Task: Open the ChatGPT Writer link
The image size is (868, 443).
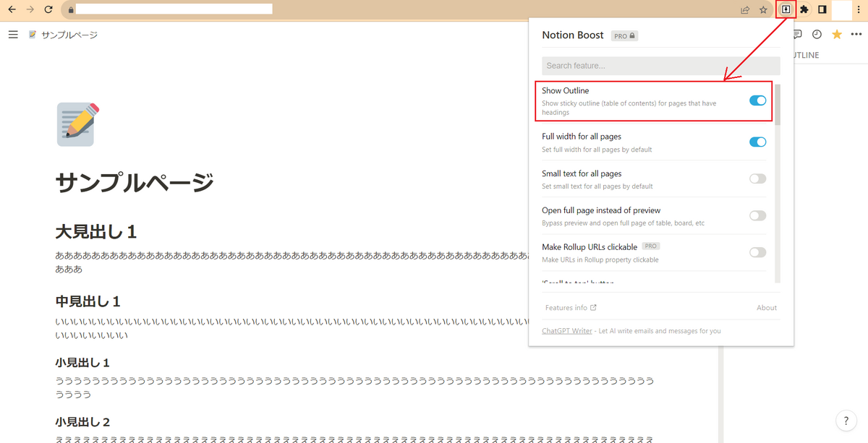Action: click(x=567, y=331)
